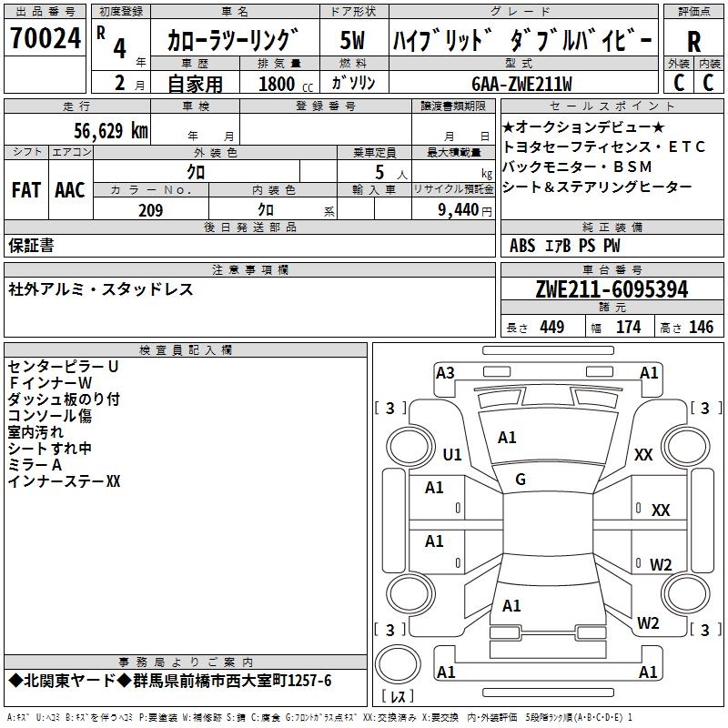
Task: Click the センターピラーU inspector note
Action: [63, 367]
